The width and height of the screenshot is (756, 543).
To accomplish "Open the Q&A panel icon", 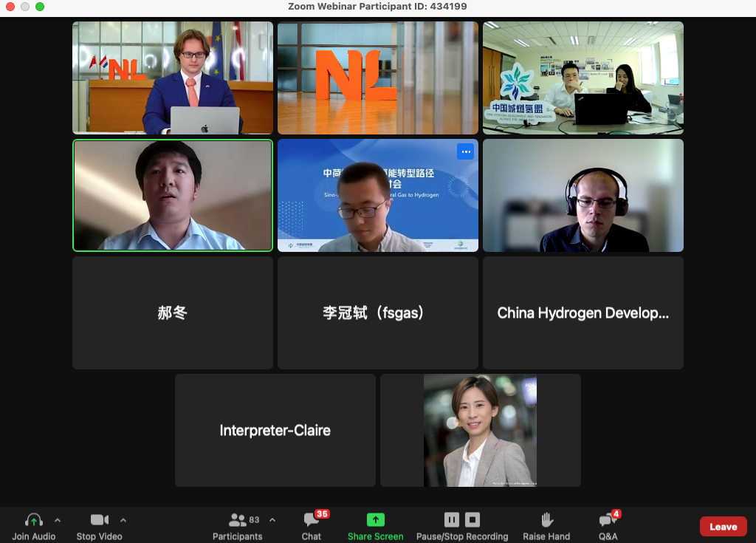I will 608,520.
